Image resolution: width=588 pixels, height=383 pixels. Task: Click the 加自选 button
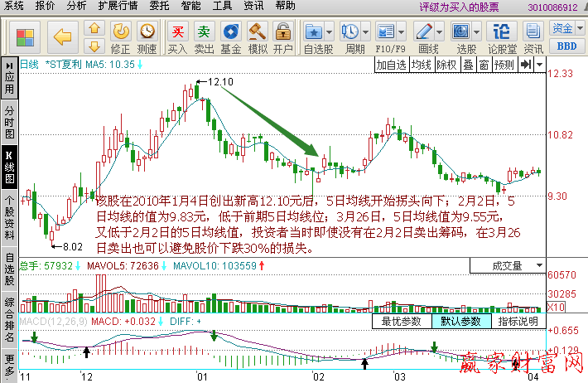(x=391, y=64)
